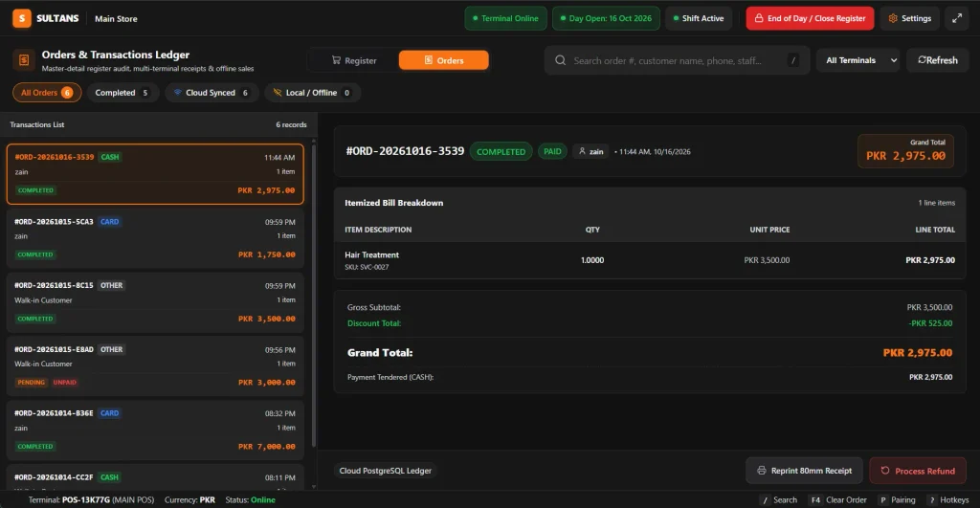Select order #ORD-20261014-B36E
980x508 pixels.
(155, 430)
